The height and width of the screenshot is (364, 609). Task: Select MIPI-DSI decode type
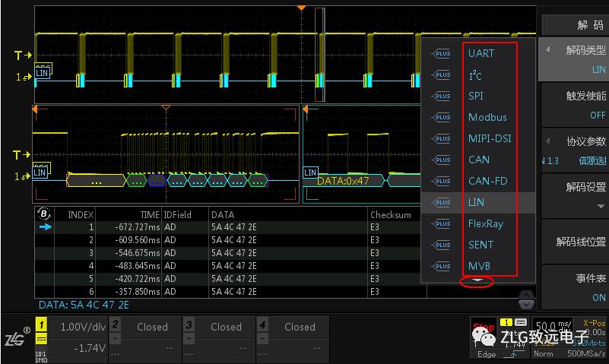[x=490, y=138]
